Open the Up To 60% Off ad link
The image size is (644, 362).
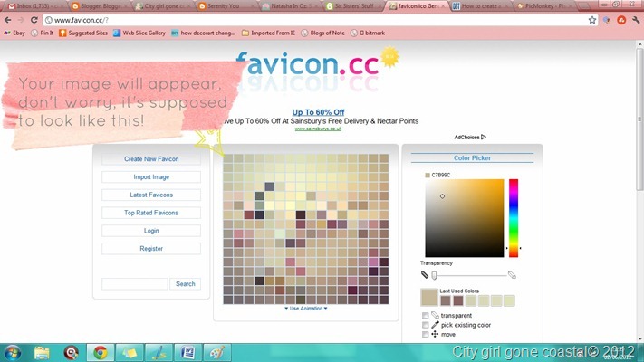click(x=318, y=112)
